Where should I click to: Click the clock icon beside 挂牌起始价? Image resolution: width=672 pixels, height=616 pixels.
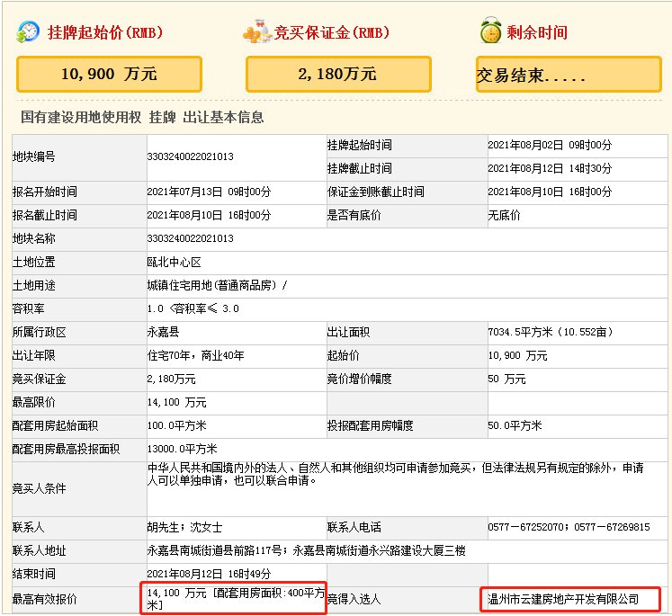(27, 31)
